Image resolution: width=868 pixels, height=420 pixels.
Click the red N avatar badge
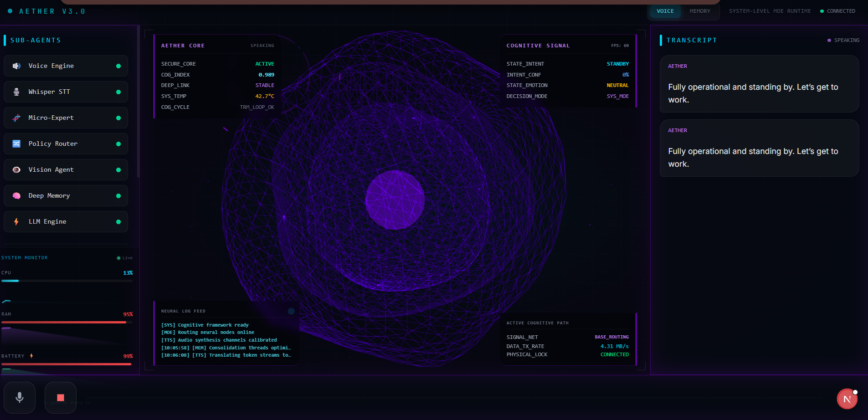click(847, 399)
